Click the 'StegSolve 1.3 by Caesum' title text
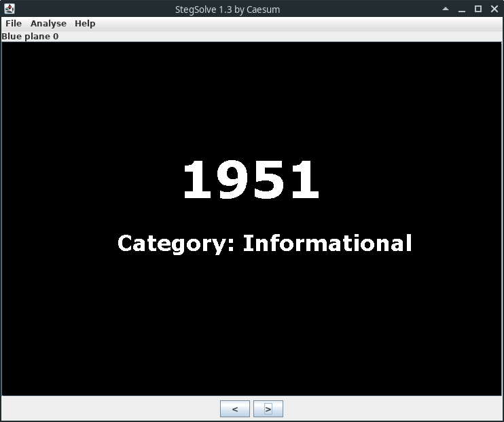 tap(228, 9)
